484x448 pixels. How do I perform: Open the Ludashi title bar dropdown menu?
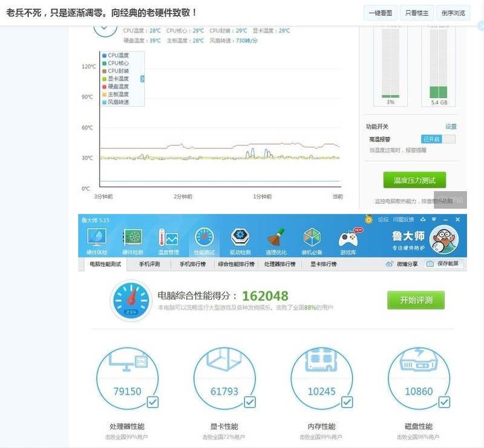tap(434, 219)
